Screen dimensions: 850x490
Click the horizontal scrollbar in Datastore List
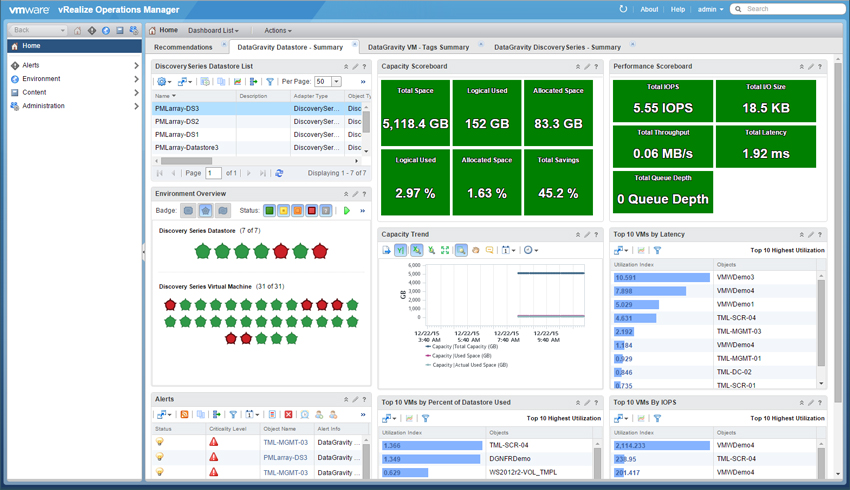186,161
